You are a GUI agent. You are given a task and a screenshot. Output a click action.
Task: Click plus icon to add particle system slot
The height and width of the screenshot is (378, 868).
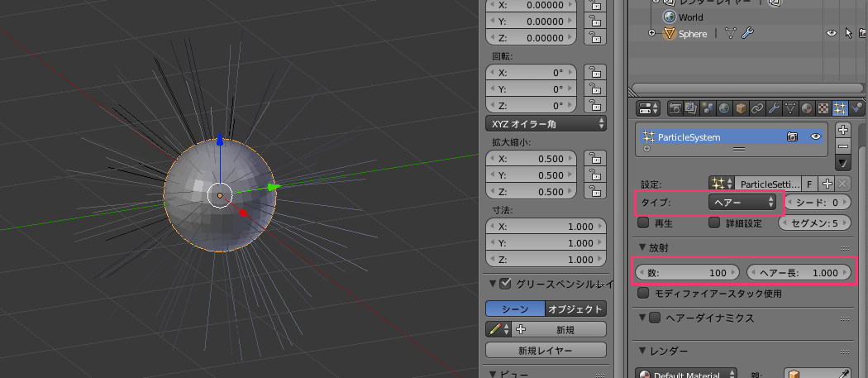(843, 130)
